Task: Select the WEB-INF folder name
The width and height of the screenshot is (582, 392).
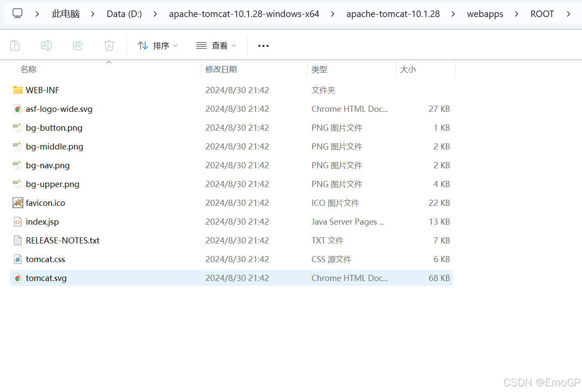Action: (x=42, y=90)
